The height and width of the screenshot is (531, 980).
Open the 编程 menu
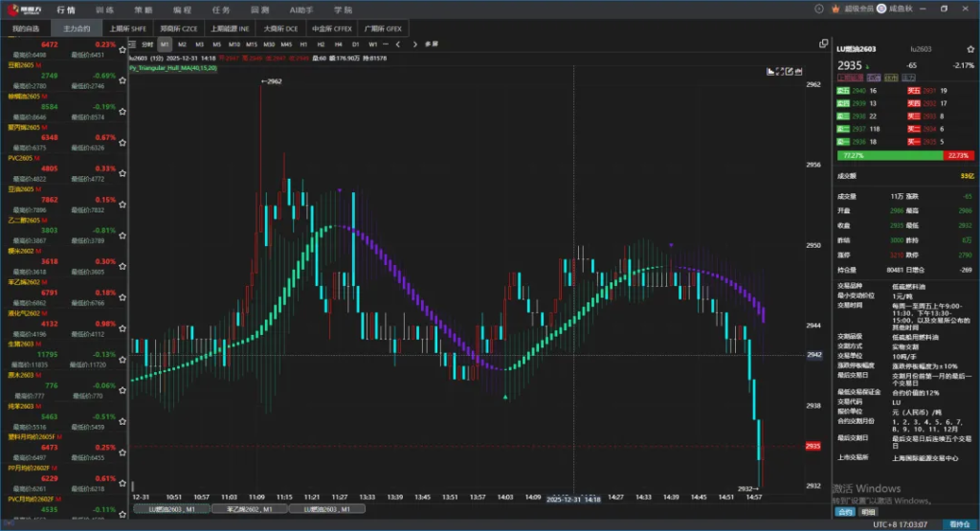coord(183,10)
